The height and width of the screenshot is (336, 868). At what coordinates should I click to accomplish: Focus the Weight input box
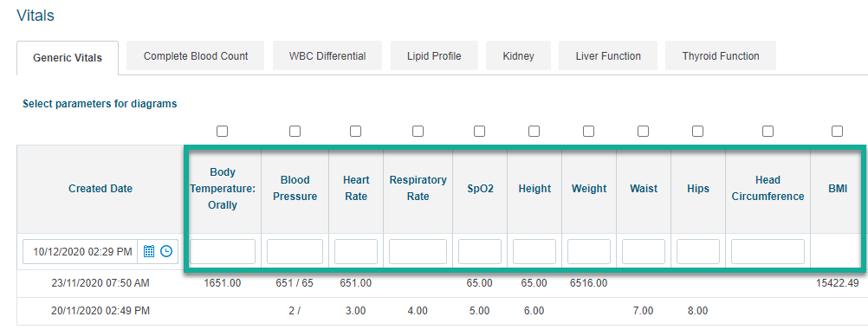click(x=589, y=251)
